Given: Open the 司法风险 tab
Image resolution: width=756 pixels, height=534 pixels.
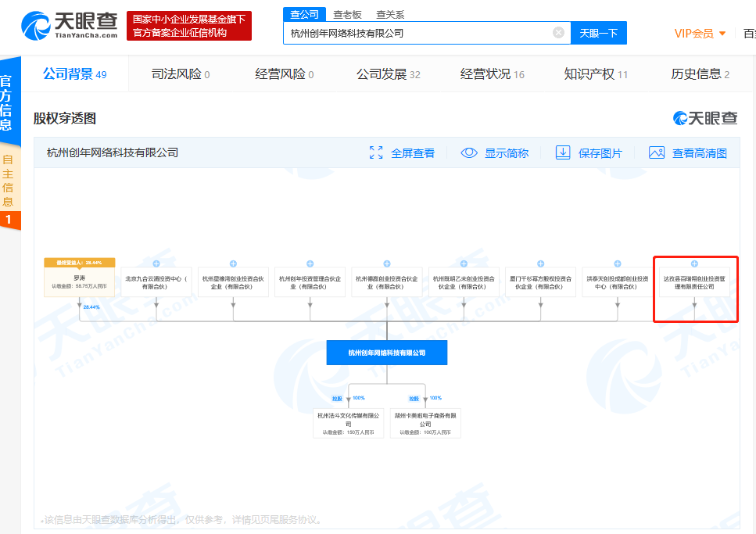Looking at the screenshot, I should point(181,74).
